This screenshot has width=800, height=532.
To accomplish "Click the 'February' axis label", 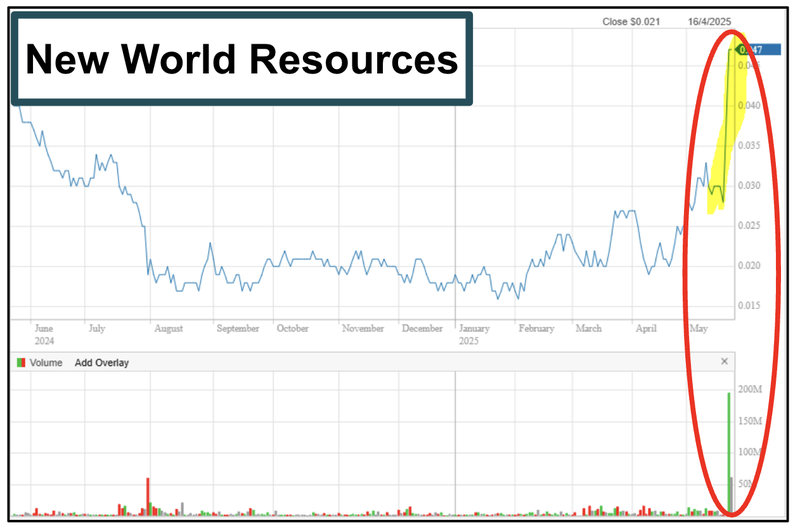I will point(536,328).
